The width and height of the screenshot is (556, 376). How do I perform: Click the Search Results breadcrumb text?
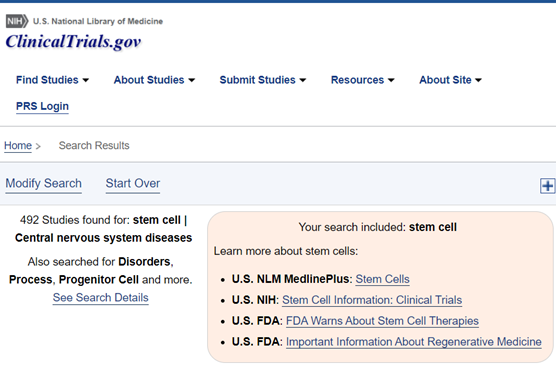94,146
